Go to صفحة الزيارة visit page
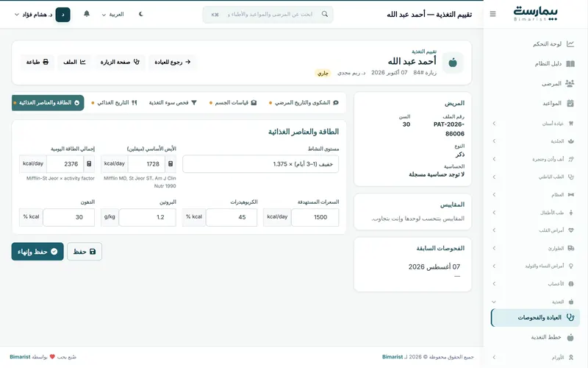The image size is (588, 368). 120,62
